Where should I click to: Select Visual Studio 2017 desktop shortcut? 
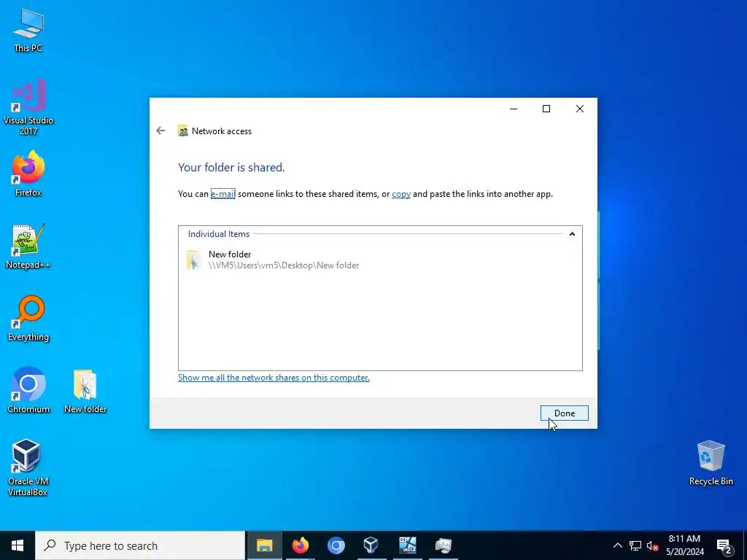[28, 106]
